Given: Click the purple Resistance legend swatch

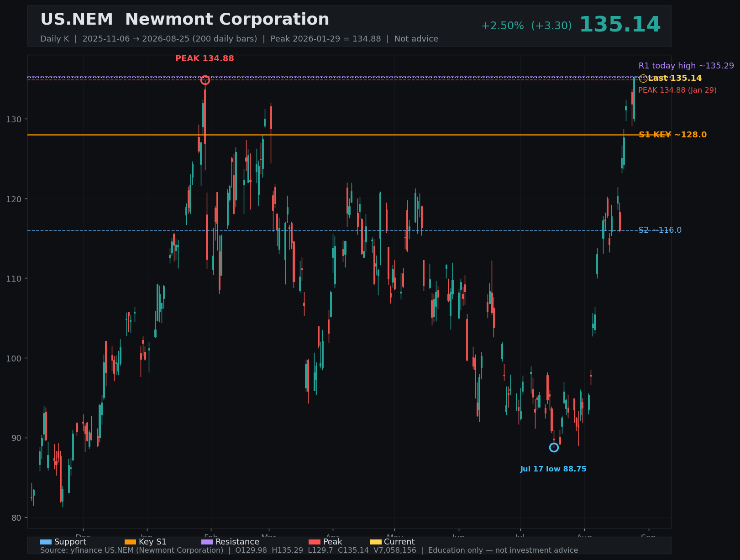Looking at the screenshot, I should 207,542.
